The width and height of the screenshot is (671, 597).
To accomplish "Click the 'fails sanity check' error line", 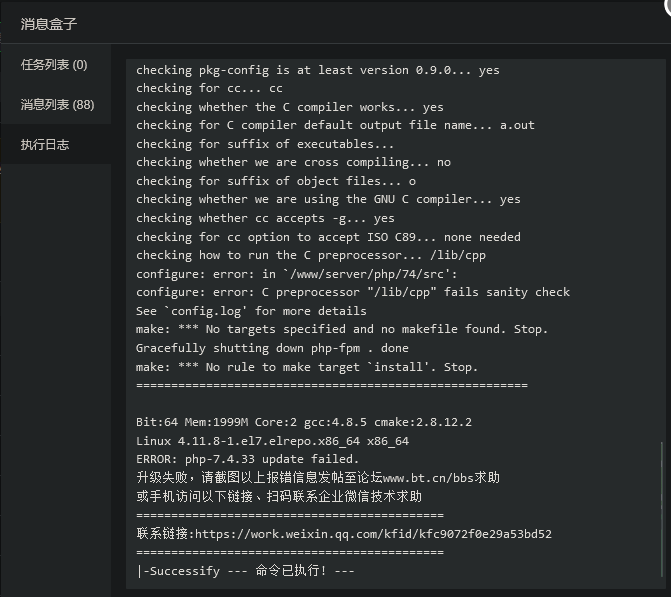I will 353,292.
